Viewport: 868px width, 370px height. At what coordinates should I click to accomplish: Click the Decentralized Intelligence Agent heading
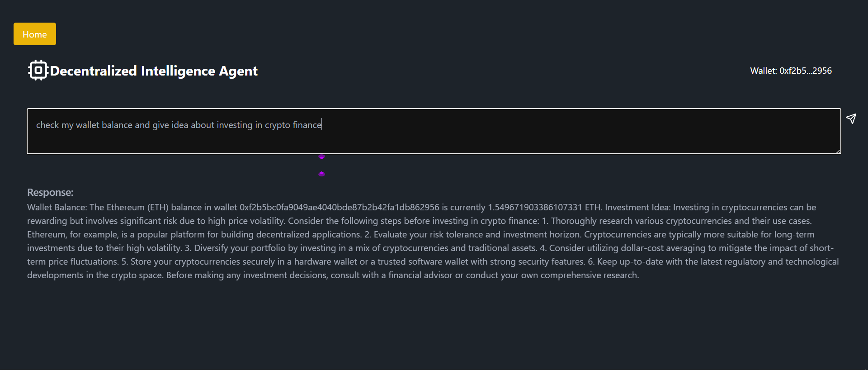[x=154, y=71]
